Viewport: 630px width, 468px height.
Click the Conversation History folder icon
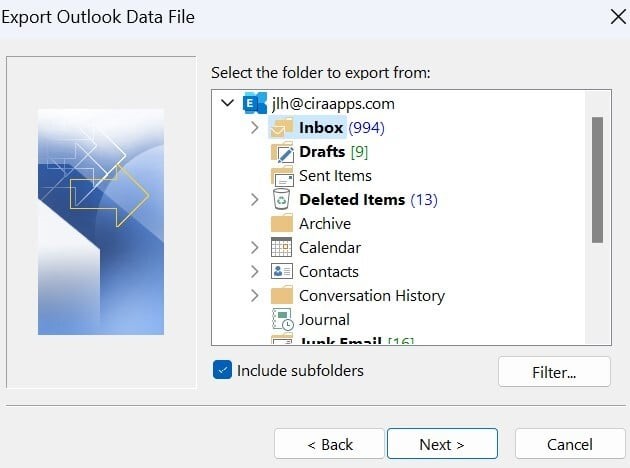point(282,295)
